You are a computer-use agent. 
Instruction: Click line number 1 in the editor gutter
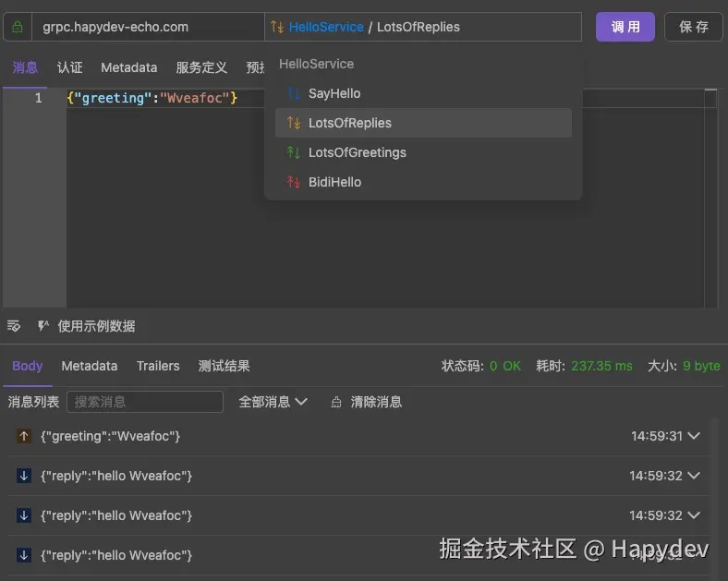click(39, 98)
